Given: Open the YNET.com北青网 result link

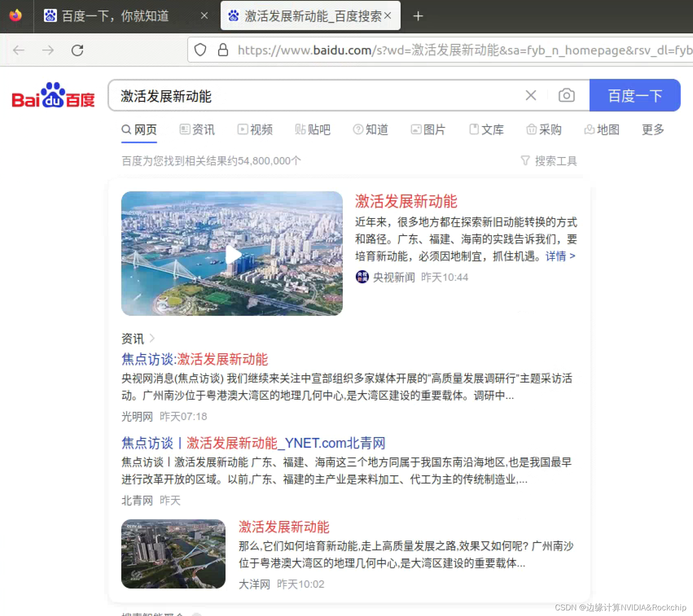Looking at the screenshot, I should [x=253, y=443].
